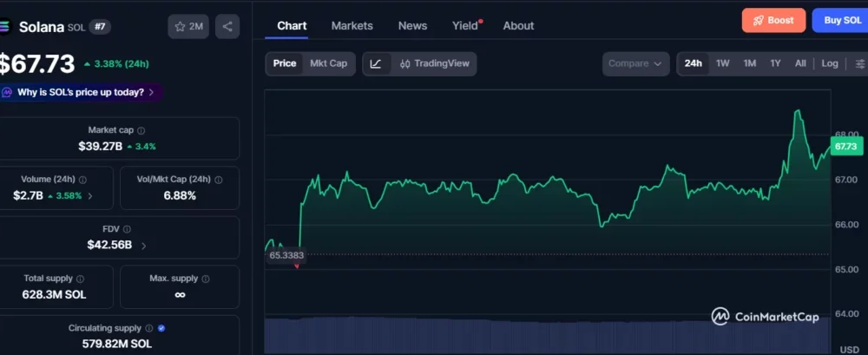Open the Circulating supply info icon
The height and width of the screenshot is (355, 868).
click(x=149, y=328)
